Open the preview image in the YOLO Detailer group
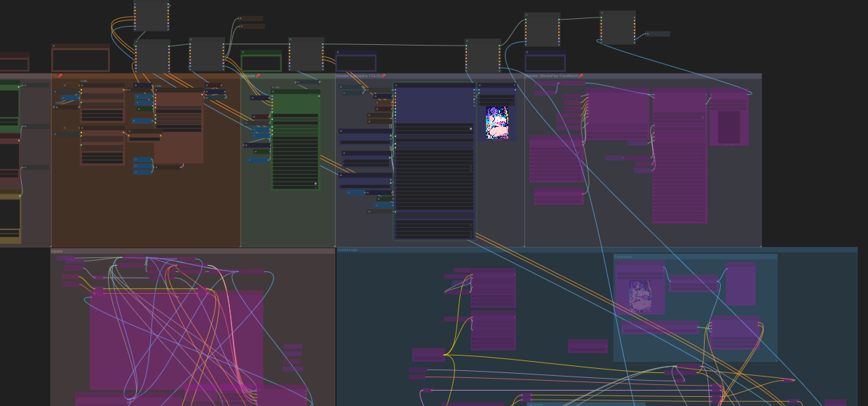Screen dimensions: 868x406 [x=498, y=123]
